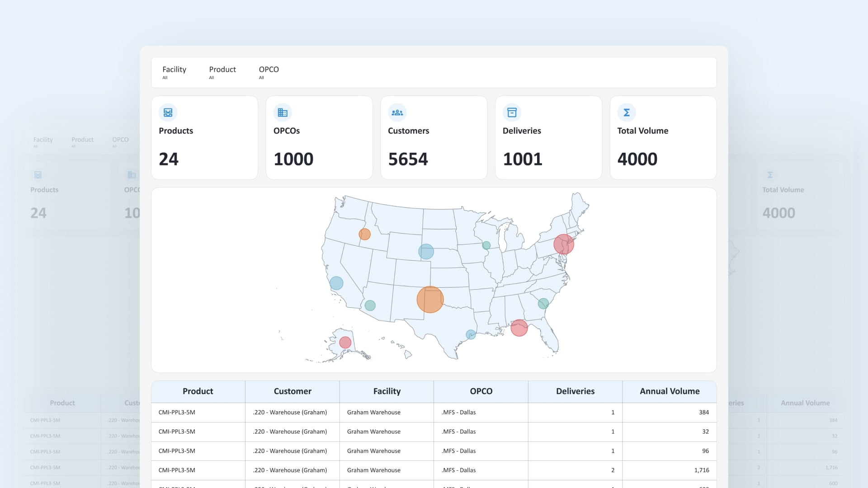
Task: Click the Deliveries card value 1001
Action: pyautogui.click(x=523, y=159)
